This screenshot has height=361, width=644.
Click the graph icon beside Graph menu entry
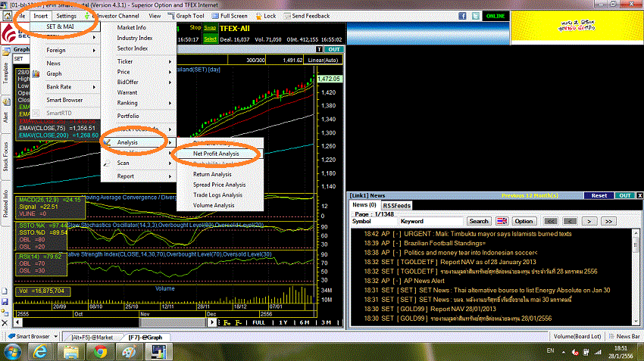[x=36, y=74]
